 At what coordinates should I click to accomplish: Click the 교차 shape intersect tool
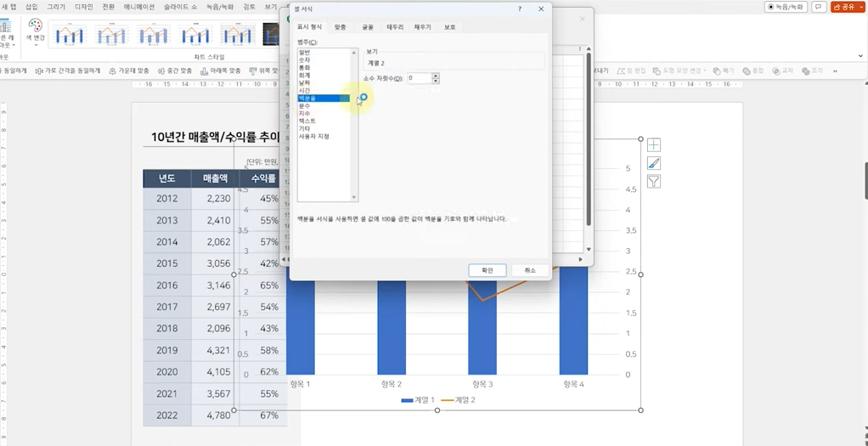coord(783,71)
